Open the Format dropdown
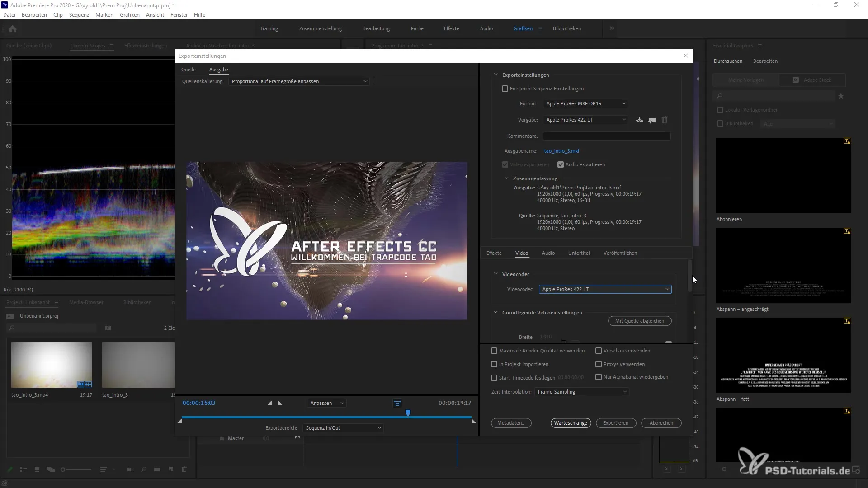The width and height of the screenshot is (868, 488). click(585, 103)
